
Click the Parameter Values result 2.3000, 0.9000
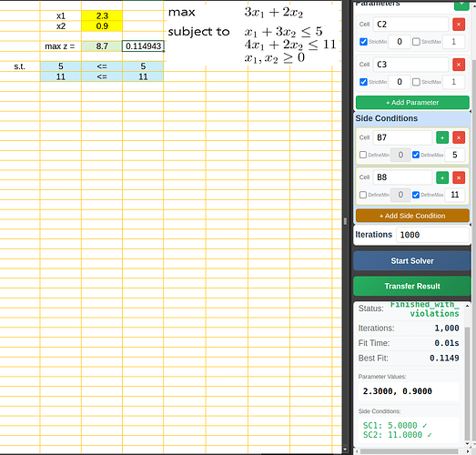(398, 391)
